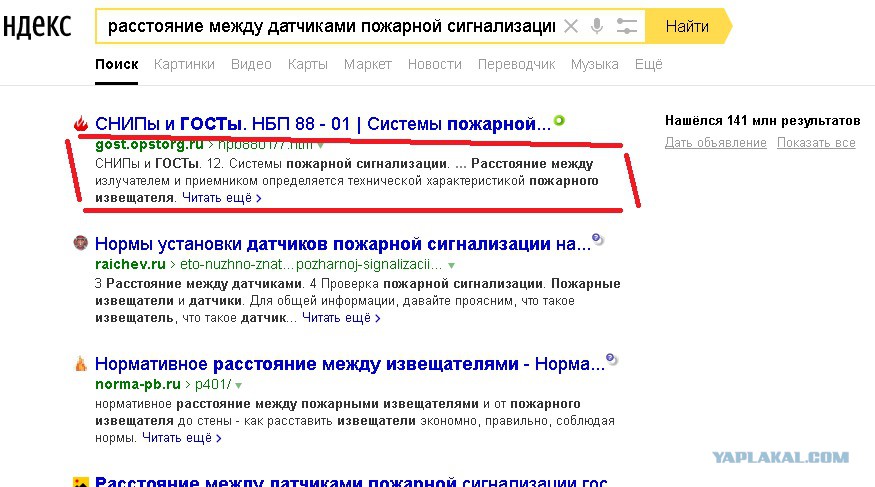The image size is (875, 487).
Task: Switch to the Картинки tab
Action: click(184, 65)
